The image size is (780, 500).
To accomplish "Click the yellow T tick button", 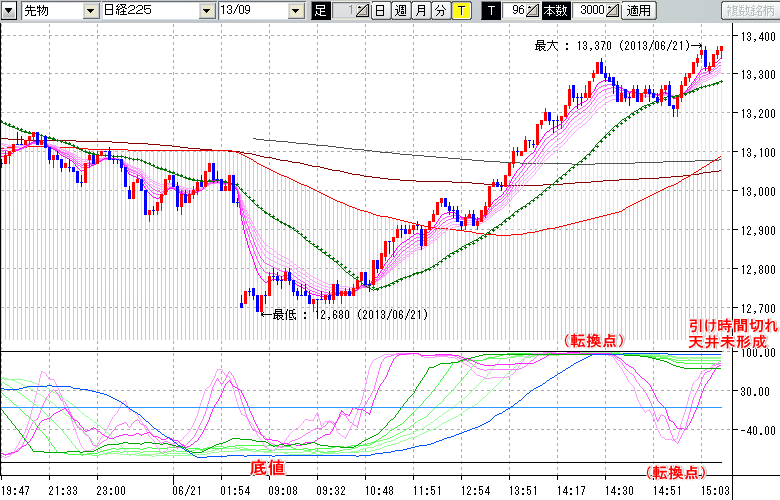I will point(460,11).
